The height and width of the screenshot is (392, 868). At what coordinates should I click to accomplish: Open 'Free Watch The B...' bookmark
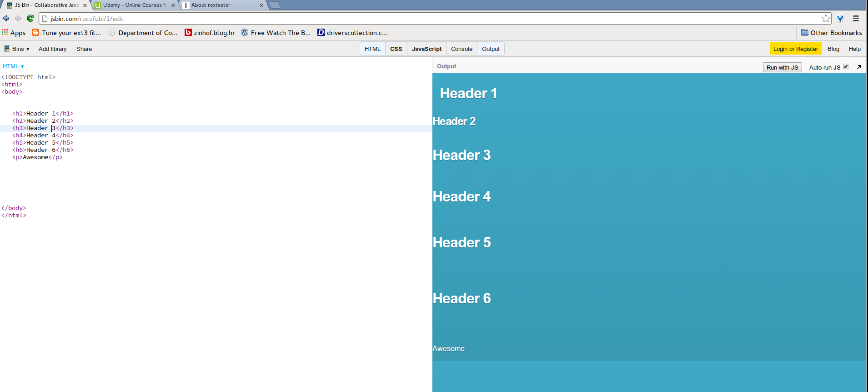(x=276, y=33)
